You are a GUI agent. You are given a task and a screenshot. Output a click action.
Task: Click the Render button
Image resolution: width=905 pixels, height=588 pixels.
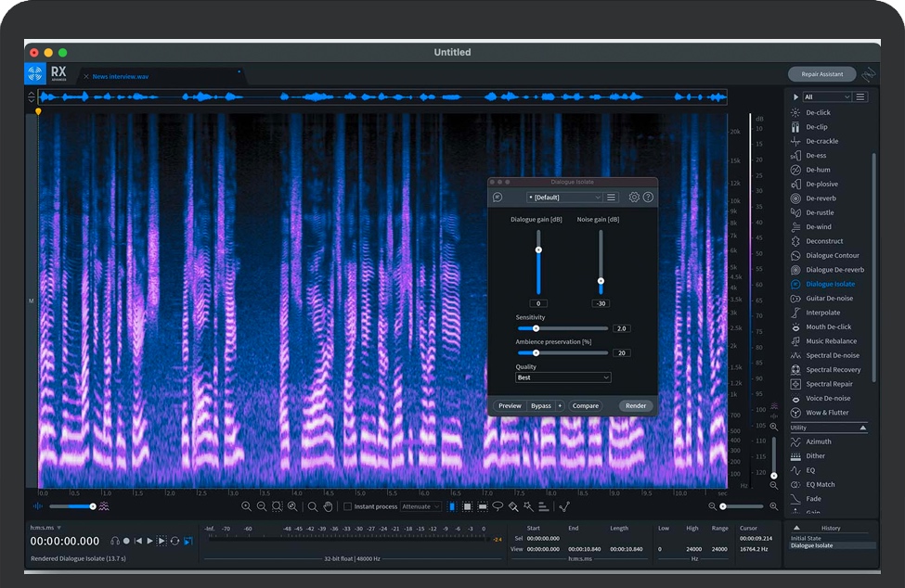tap(636, 405)
